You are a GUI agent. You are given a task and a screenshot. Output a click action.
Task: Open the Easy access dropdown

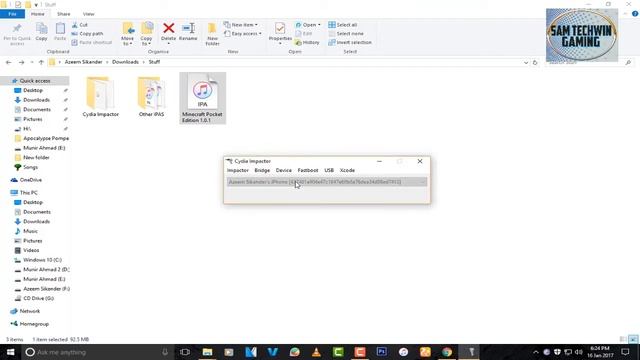tap(243, 33)
